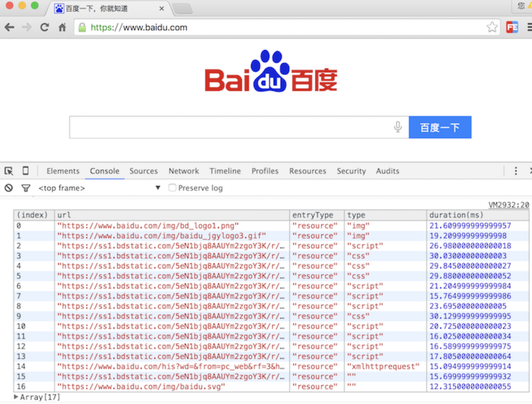Click the duration(ms) column header
This screenshot has width=532, height=404.
tap(456, 215)
